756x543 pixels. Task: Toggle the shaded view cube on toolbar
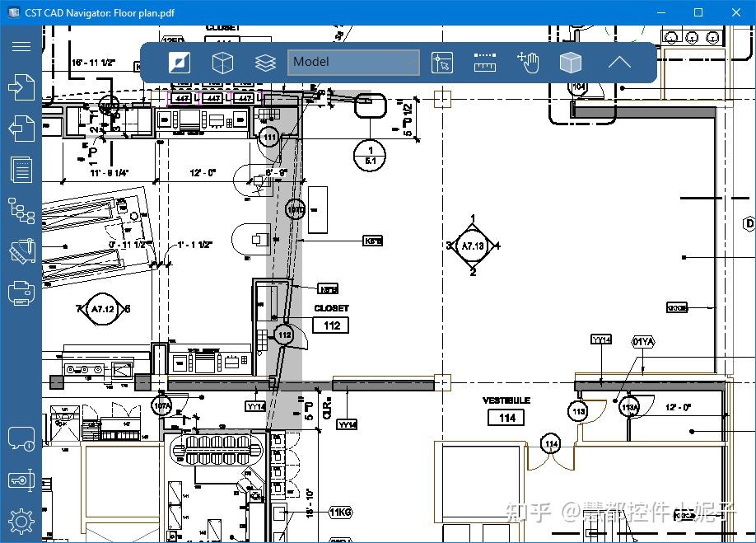pyautogui.click(x=571, y=62)
